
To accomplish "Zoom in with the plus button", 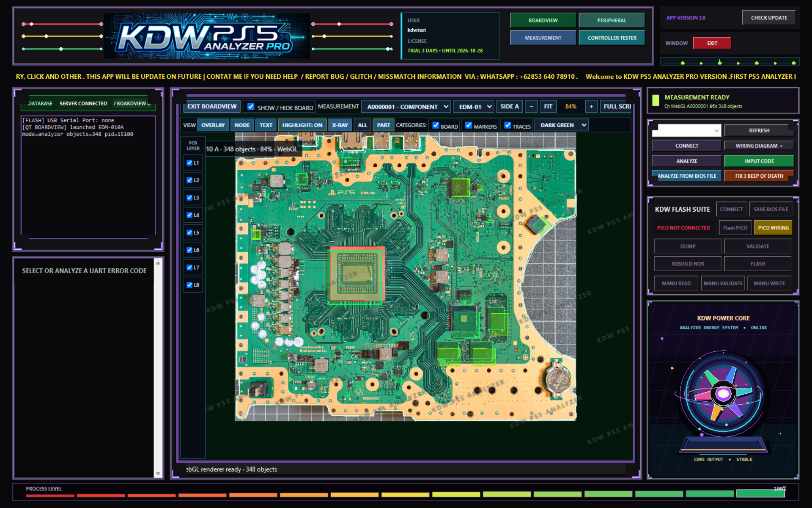I will pyautogui.click(x=591, y=107).
